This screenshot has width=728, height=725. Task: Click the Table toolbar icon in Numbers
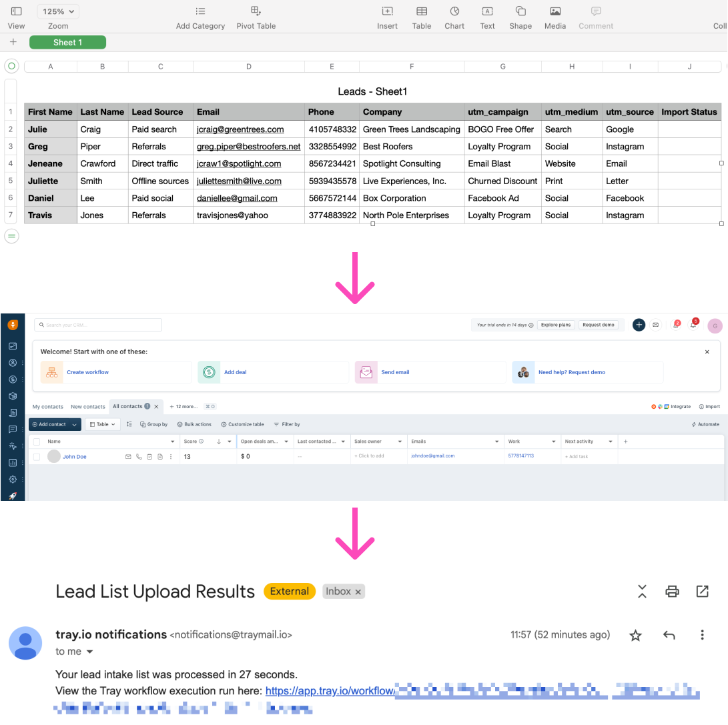click(422, 11)
